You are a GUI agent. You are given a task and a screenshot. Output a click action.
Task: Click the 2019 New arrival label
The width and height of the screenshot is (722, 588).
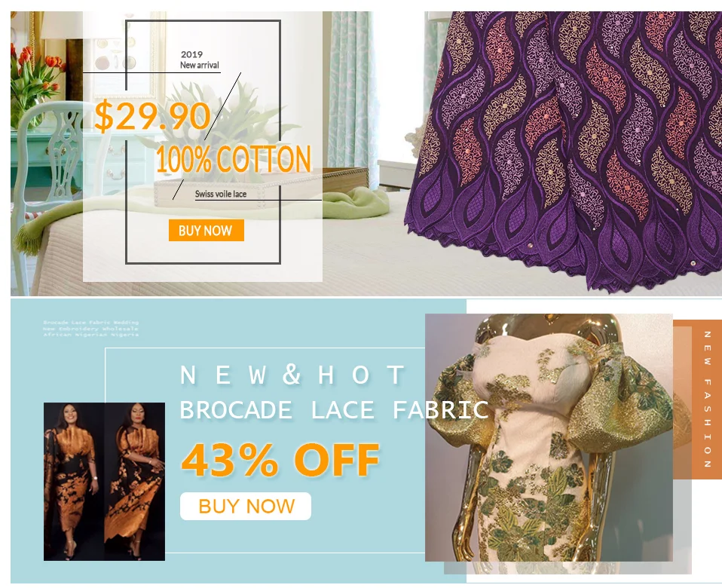[200, 60]
